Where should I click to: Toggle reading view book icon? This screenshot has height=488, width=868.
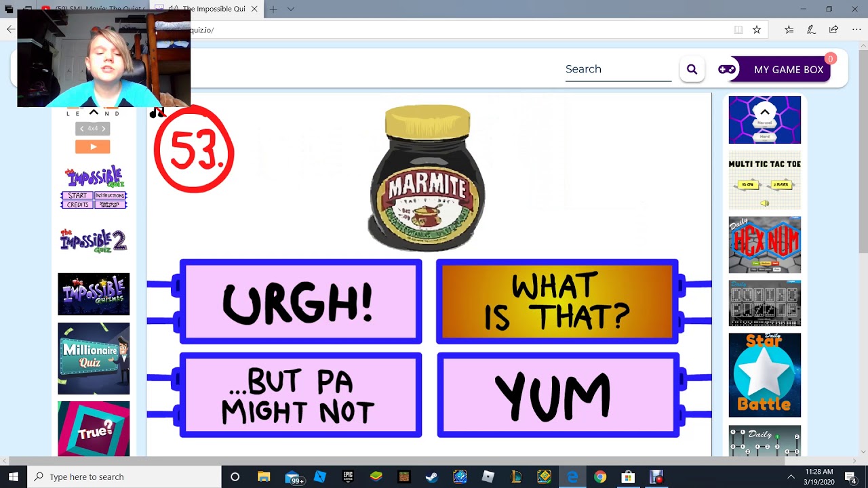click(738, 30)
